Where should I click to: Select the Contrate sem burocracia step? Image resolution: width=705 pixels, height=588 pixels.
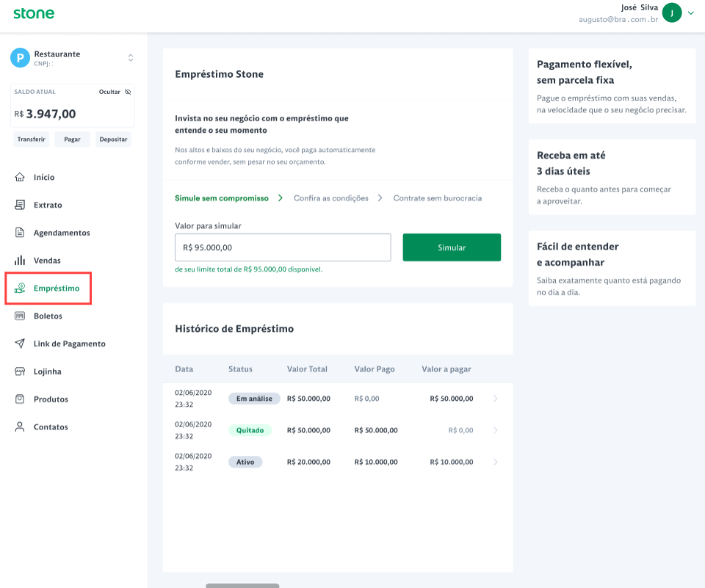438,198
